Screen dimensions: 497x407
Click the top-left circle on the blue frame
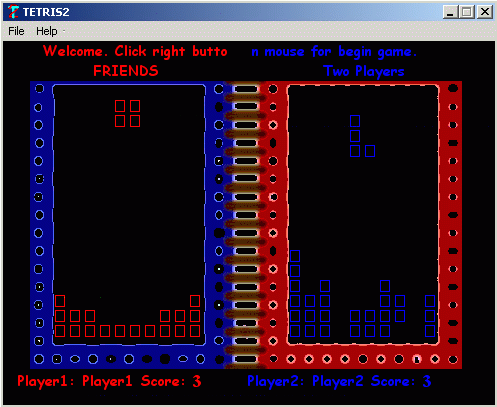click(x=39, y=89)
